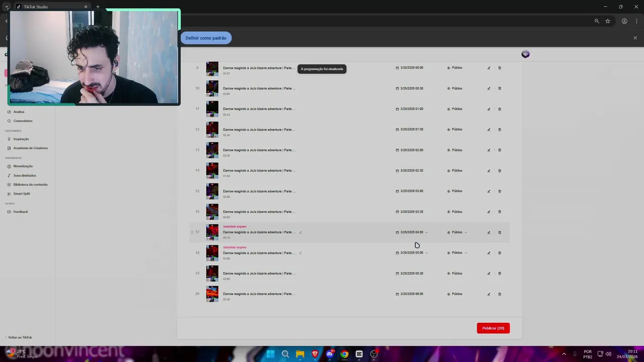Delete video 20 with its trash icon
The width and height of the screenshot is (644, 362).
tap(500, 294)
